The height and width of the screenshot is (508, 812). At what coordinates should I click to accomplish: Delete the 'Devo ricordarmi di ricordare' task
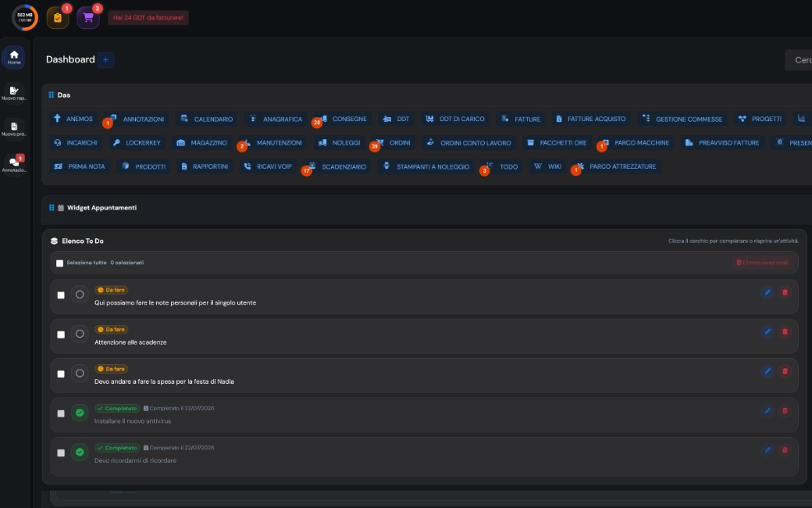pyautogui.click(x=785, y=450)
